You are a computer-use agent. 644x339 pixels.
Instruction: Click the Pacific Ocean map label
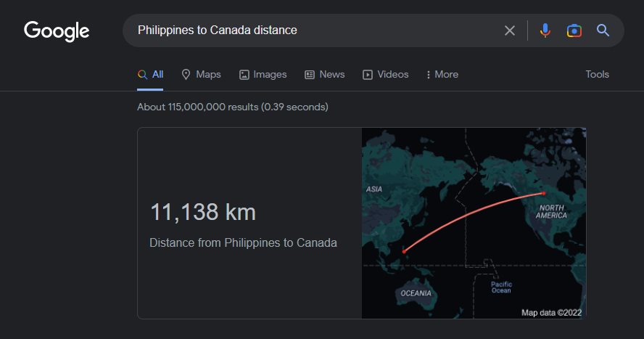pyautogui.click(x=501, y=287)
